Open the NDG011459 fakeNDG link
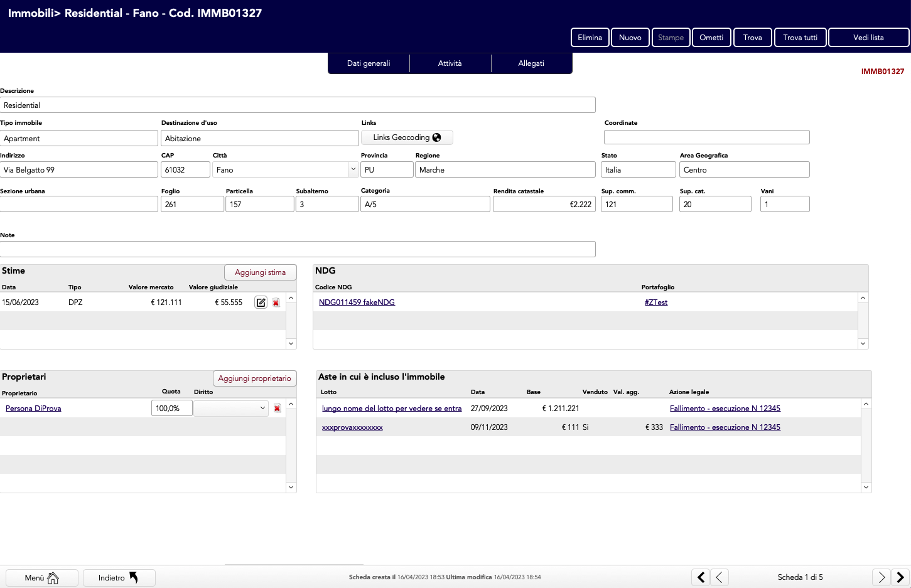 click(357, 302)
